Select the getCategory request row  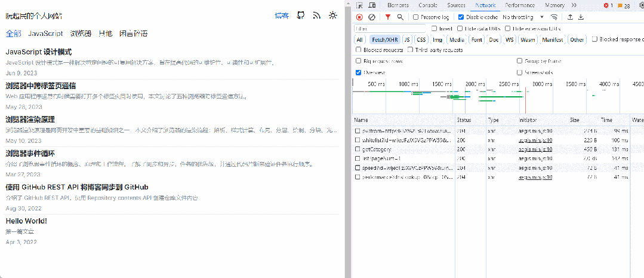pyautogui.click(x=377, y=149)
